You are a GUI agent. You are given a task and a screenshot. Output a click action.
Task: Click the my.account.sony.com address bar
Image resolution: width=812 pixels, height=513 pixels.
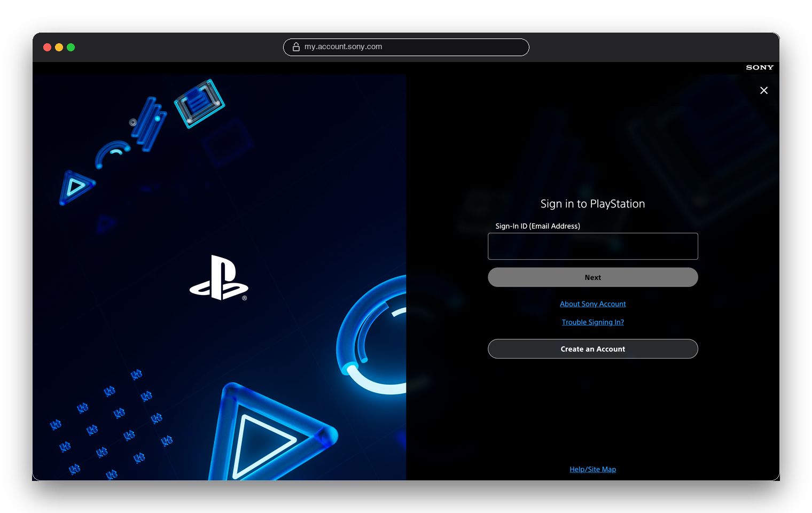406,47
